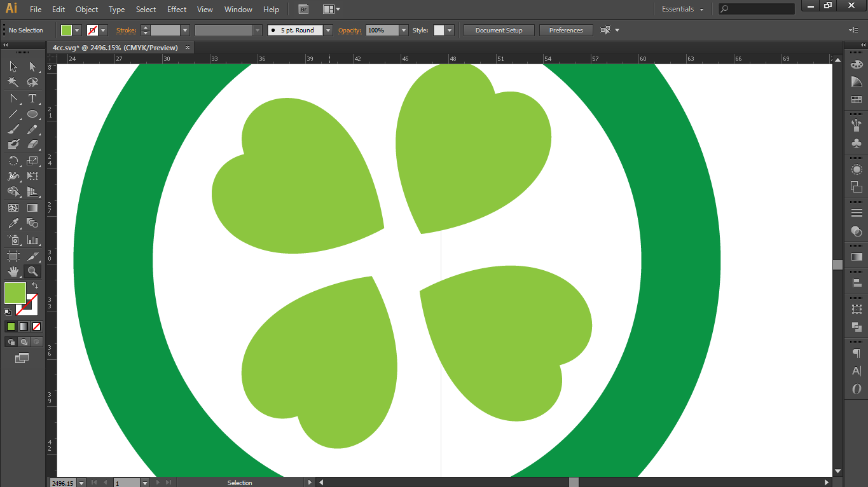Select the Scale tool
Viewport: 868px width, 487px height.
point(32,161)
